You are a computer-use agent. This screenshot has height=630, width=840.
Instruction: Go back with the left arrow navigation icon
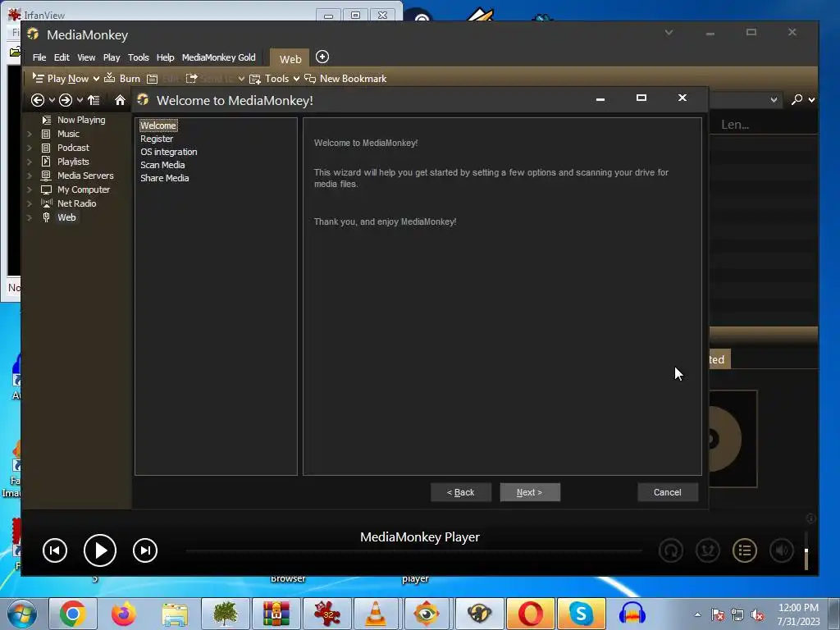38,100
